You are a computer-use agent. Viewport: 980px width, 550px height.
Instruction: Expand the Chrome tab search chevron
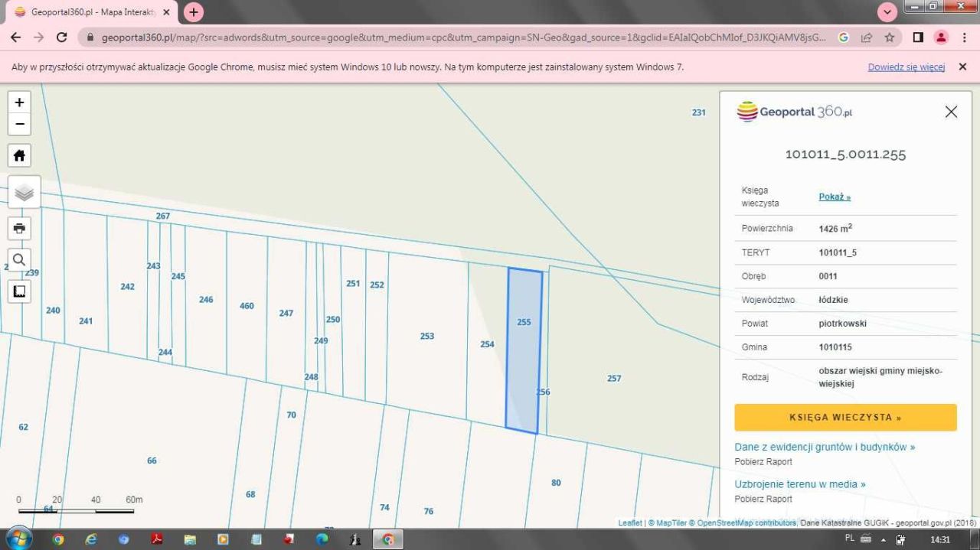point(887,12)
